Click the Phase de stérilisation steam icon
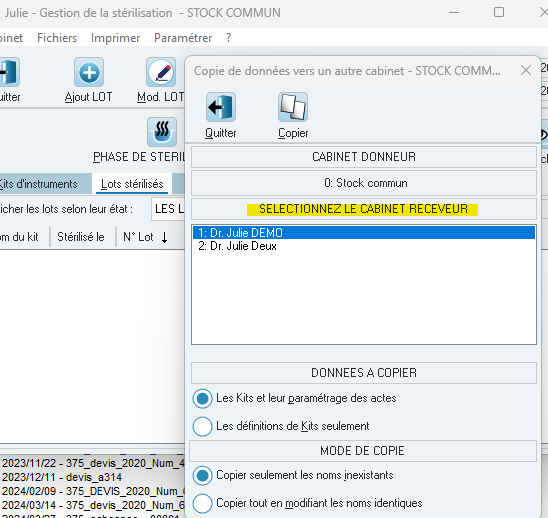The height and width of the screenshot is (518, 548). (x=162, y=132)
